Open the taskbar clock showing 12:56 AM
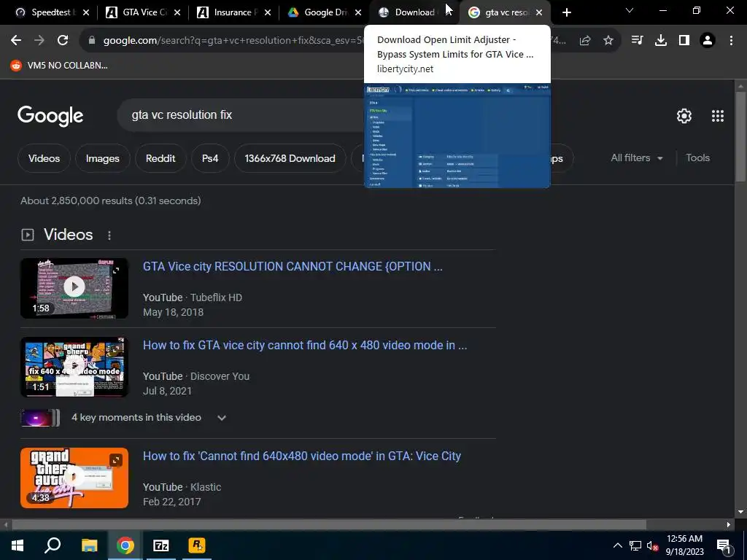Image resolution: width=747 pixels, height=560 pixels. click(684, 545)
